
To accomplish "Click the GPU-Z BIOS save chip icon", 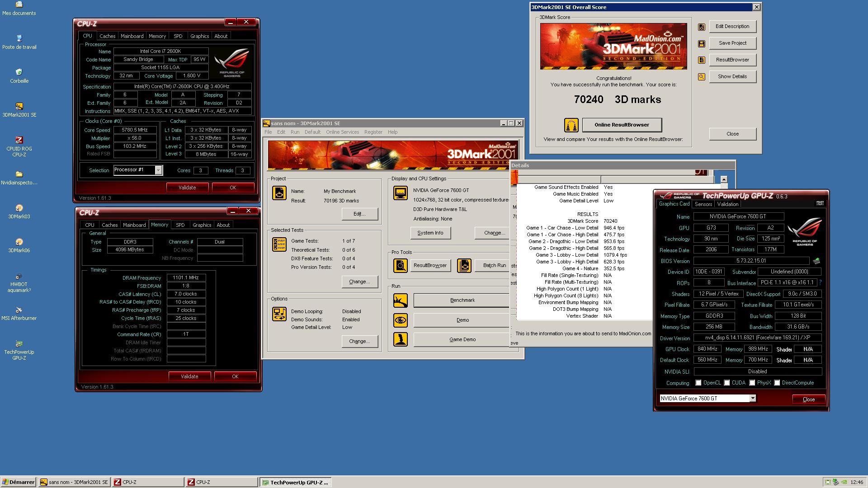I will pos(816,261).
